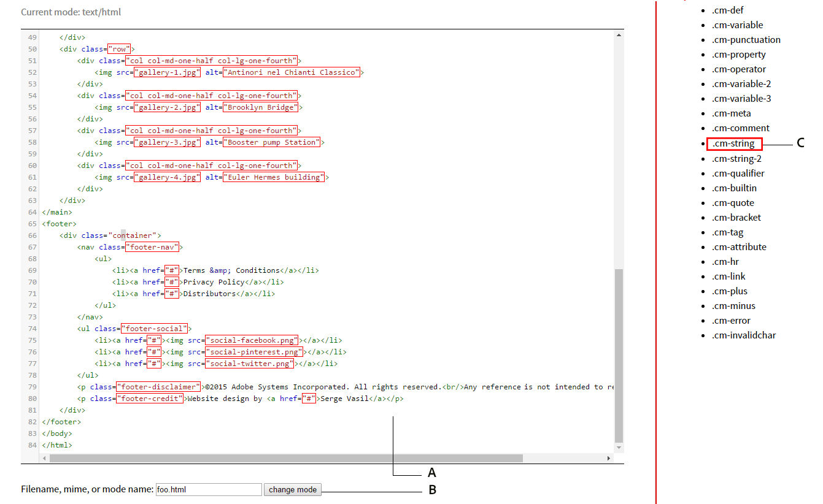
Task: Click the social-facebook.png string value
Action: pyautogui.click(x=251, y=340)
